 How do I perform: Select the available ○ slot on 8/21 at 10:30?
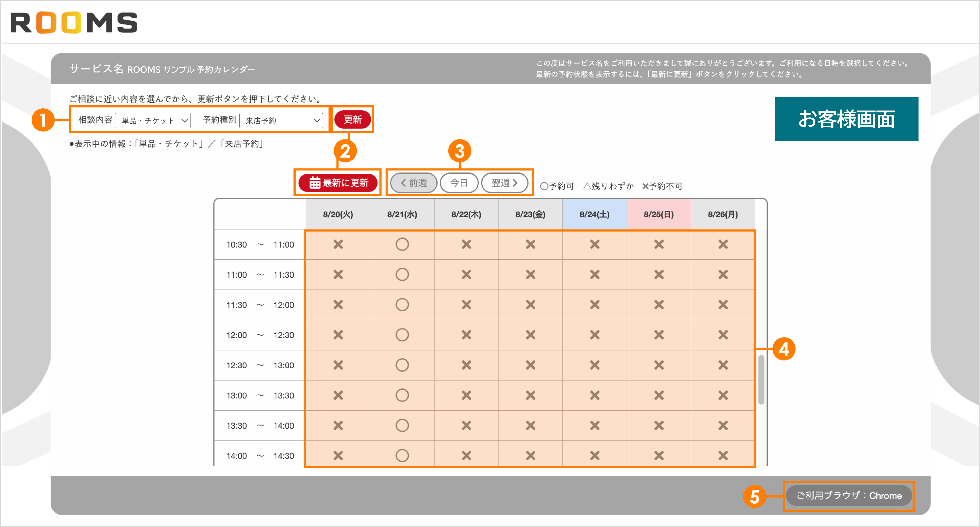402,244
